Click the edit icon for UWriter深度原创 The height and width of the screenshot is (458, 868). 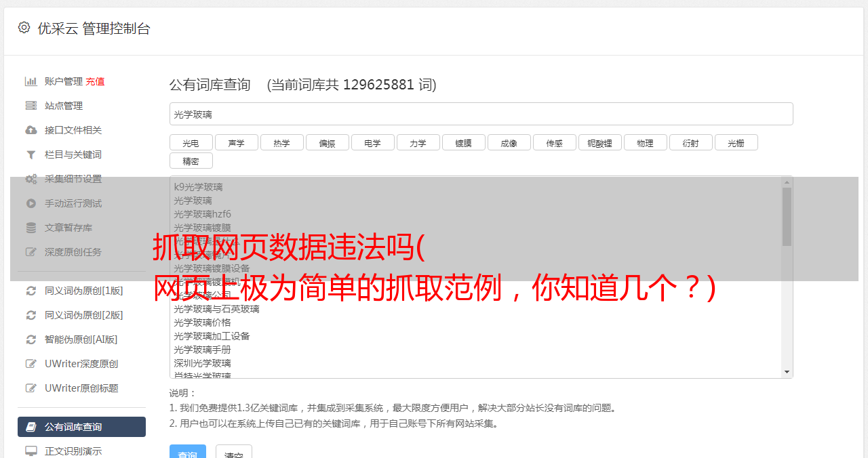31,364
